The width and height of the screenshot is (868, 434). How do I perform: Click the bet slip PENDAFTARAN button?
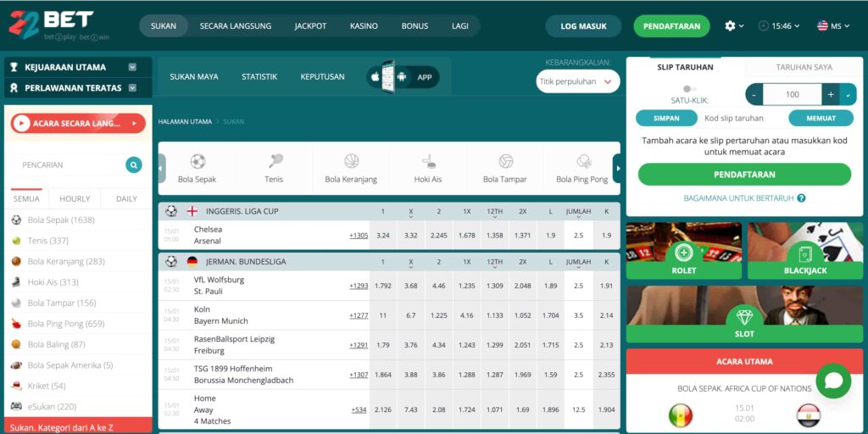[744, 175]
